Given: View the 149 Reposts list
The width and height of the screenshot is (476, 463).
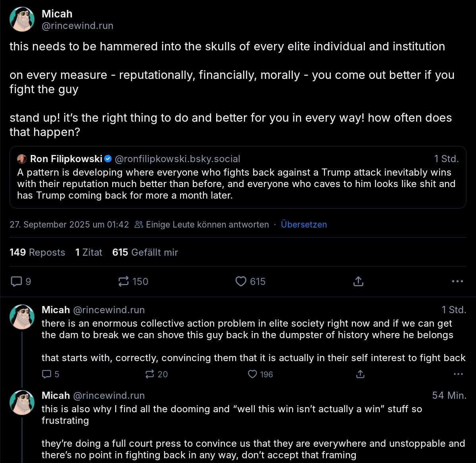Looking at the screenshot, I should (x=37, y=253).
